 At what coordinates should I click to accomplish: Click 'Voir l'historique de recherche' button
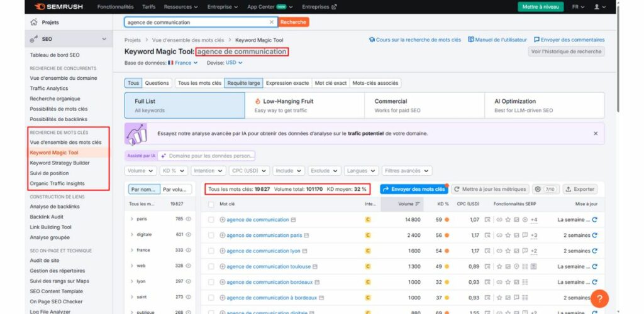[x=566, y=51]
